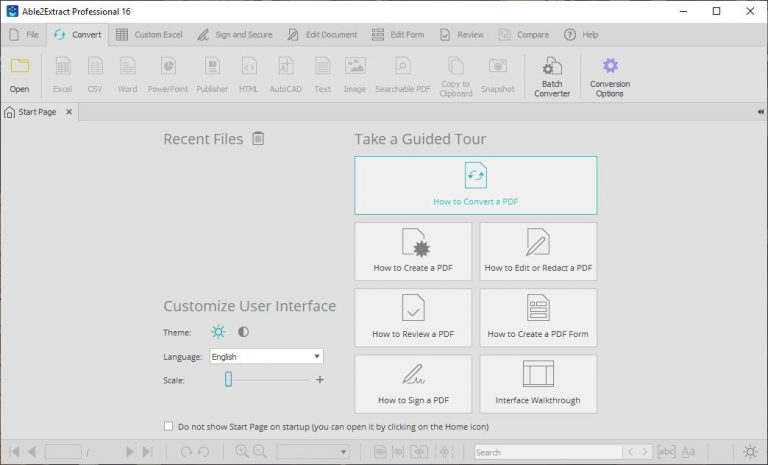This screenshot has height=465, width=768.
Task: Convert to HTML format
Action: pos(249,75)
